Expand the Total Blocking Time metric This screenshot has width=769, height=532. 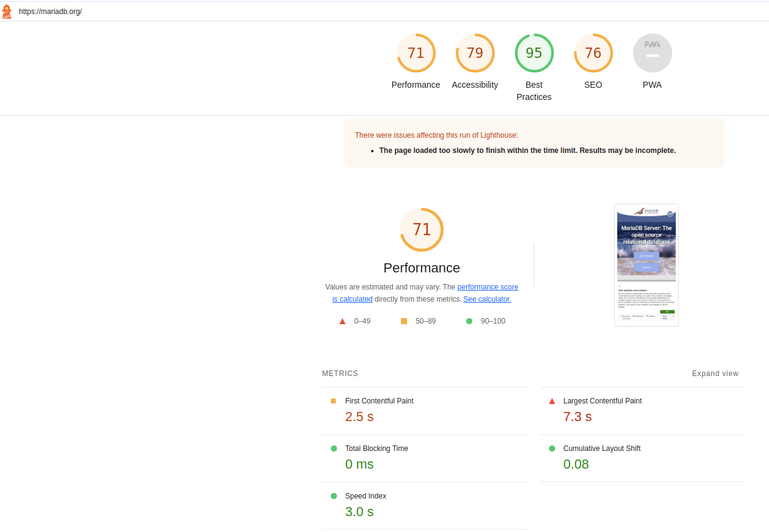[376, 449]
